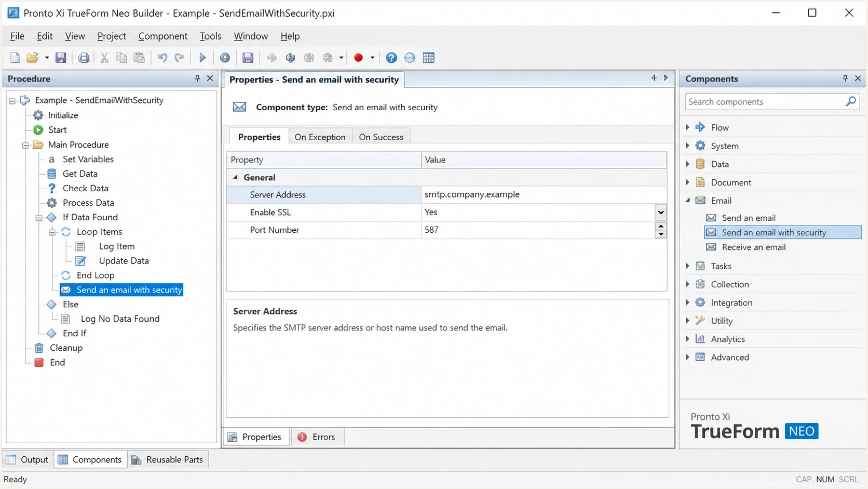Collapse the General property group
The image size is (868, 489).
click(235, 177)
